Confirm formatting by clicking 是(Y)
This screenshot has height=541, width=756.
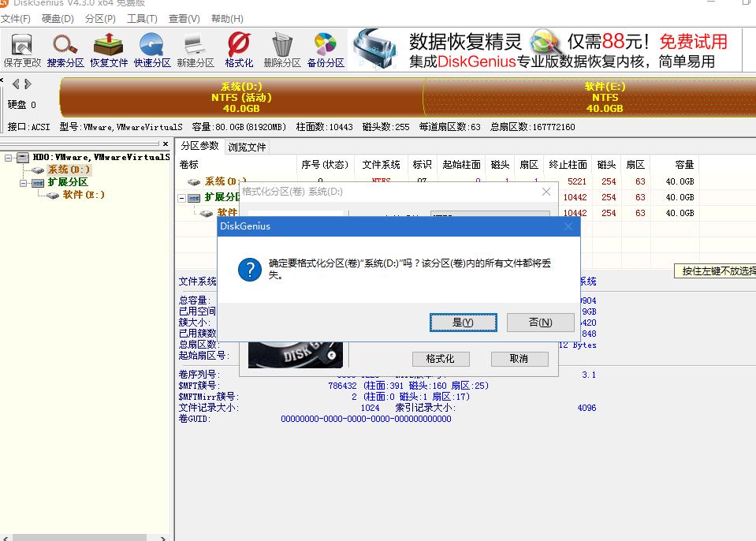point(463,322)
